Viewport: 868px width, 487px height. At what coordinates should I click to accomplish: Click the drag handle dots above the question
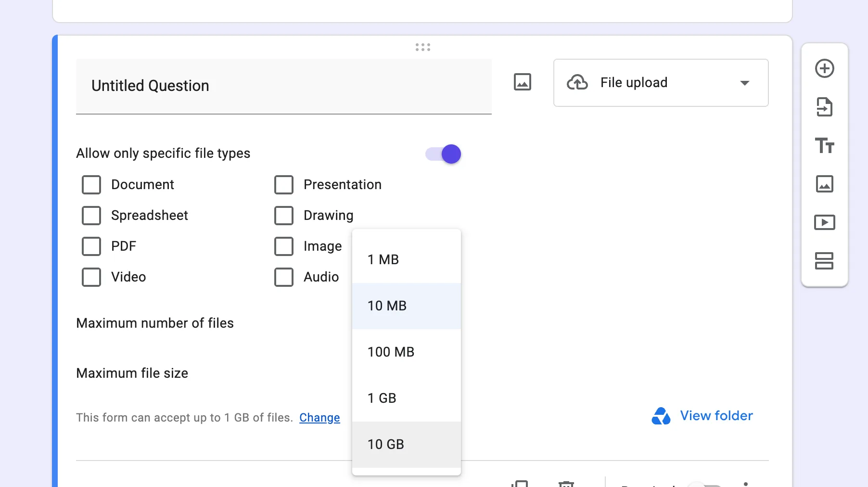[422, 47]
